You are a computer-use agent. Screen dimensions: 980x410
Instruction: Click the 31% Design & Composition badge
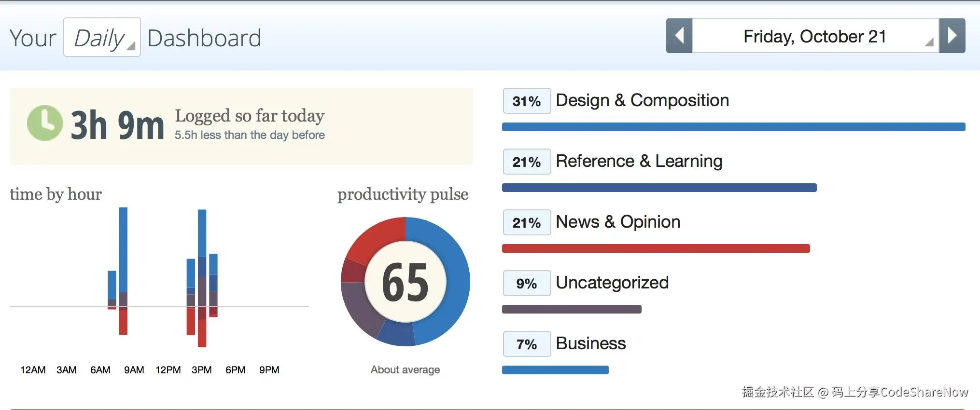point(527,101)
